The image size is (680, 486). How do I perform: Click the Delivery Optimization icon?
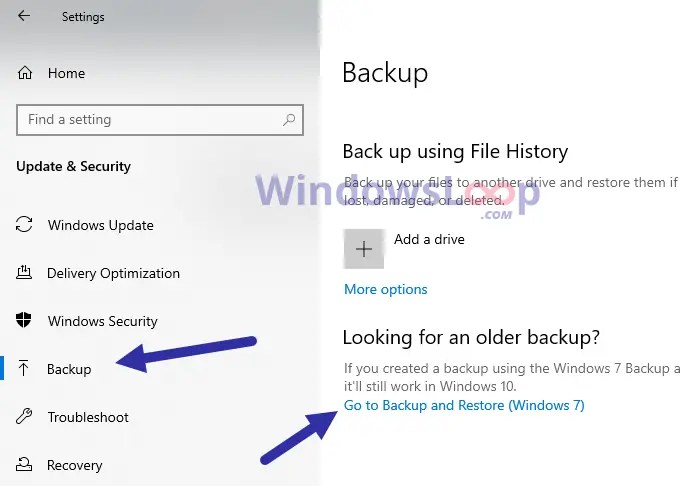click(24, 272)
